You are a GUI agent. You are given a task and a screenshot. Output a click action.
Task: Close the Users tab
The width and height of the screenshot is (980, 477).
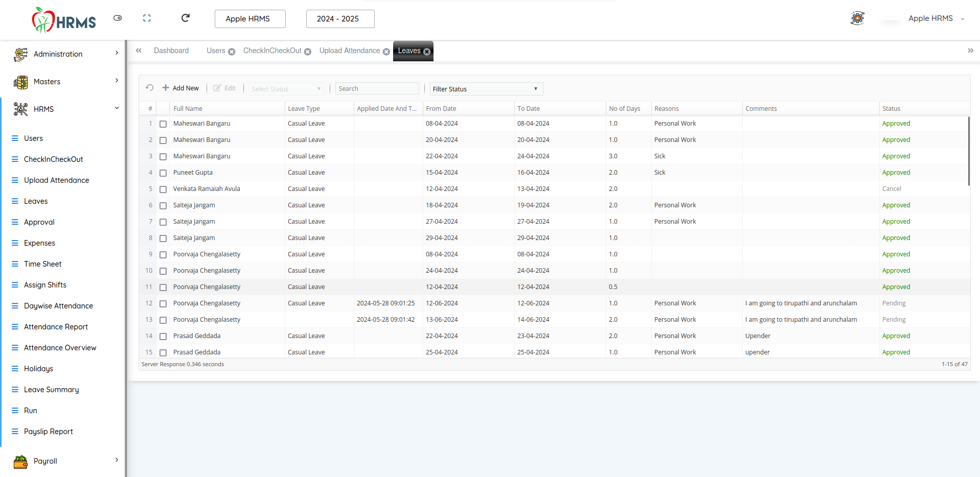pos(232,52)
